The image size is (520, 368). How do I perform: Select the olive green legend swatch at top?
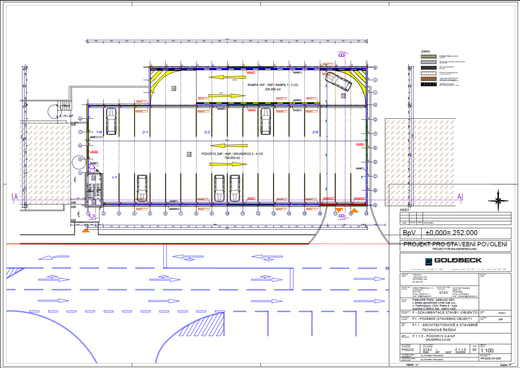[x=429, y=57]
